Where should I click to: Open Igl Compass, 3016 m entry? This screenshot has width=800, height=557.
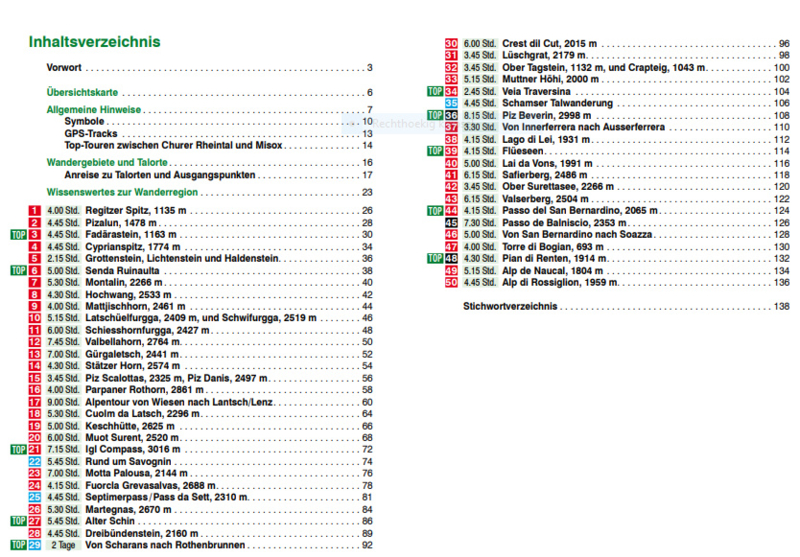click(x=133, y=449)
